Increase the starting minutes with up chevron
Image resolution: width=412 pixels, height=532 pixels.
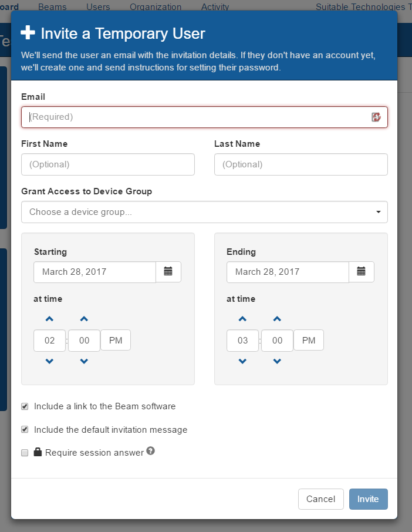tap(84, 319)
